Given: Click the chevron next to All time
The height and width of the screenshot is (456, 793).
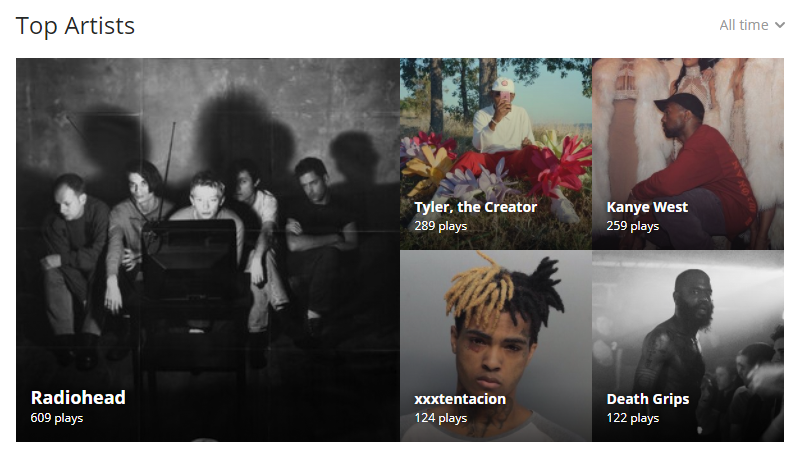Looking at the screenshot, I should 779,25.
